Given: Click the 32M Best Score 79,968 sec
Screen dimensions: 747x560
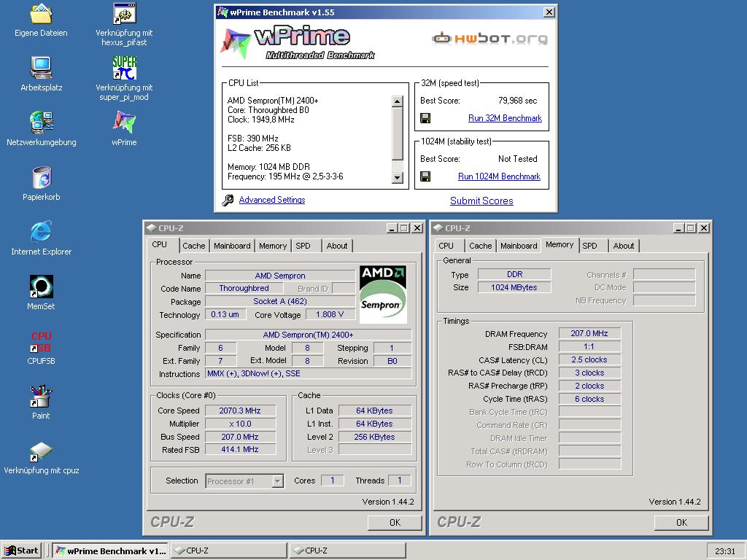Looking at the screenshot, I should point(517,101).
